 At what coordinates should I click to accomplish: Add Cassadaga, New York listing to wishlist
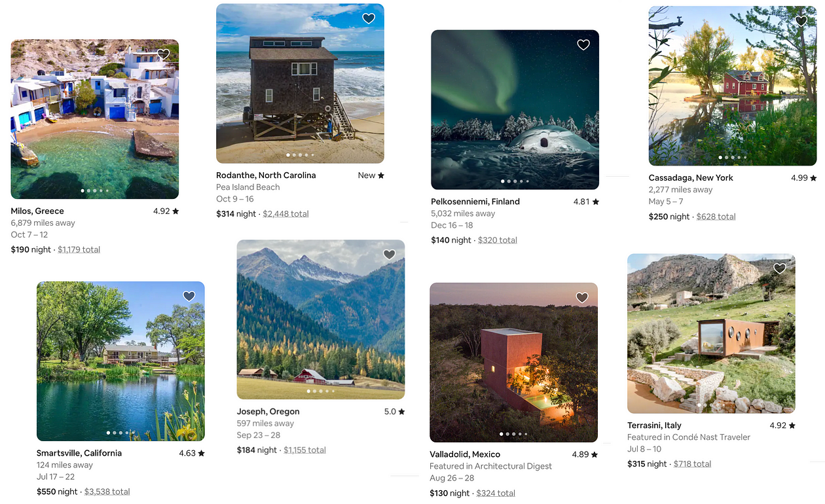pos(801,21)
